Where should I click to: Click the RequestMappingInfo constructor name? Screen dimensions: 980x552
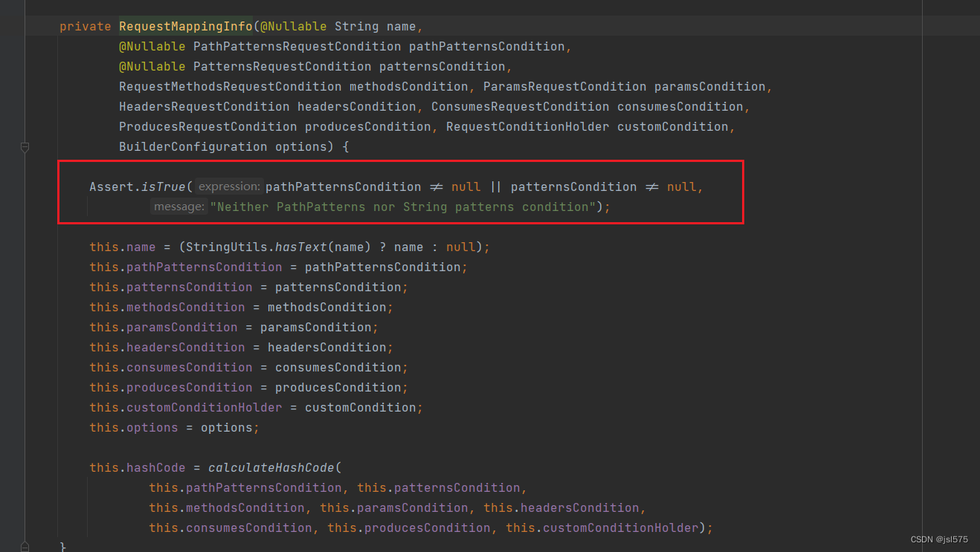point(186,27)
